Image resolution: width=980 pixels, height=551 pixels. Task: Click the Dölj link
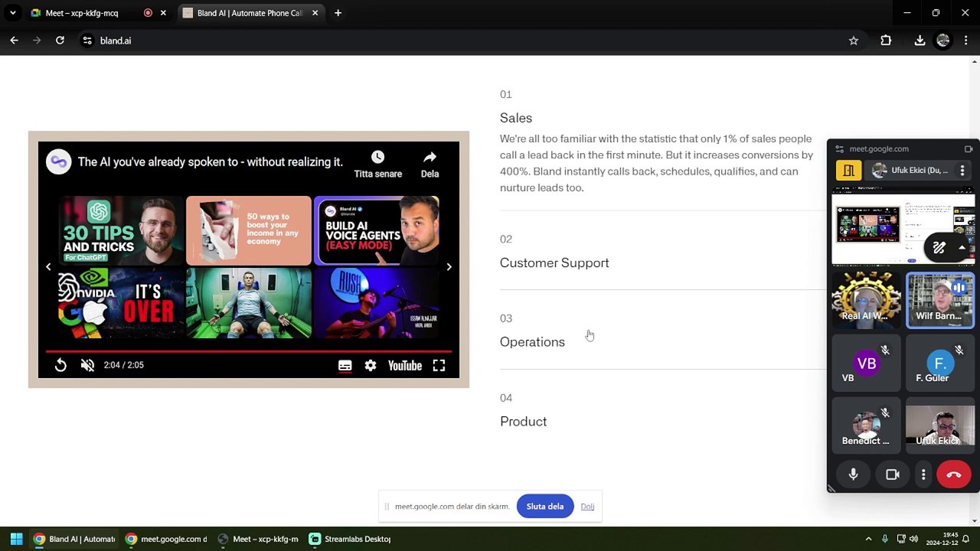click(x=587, y=507)
